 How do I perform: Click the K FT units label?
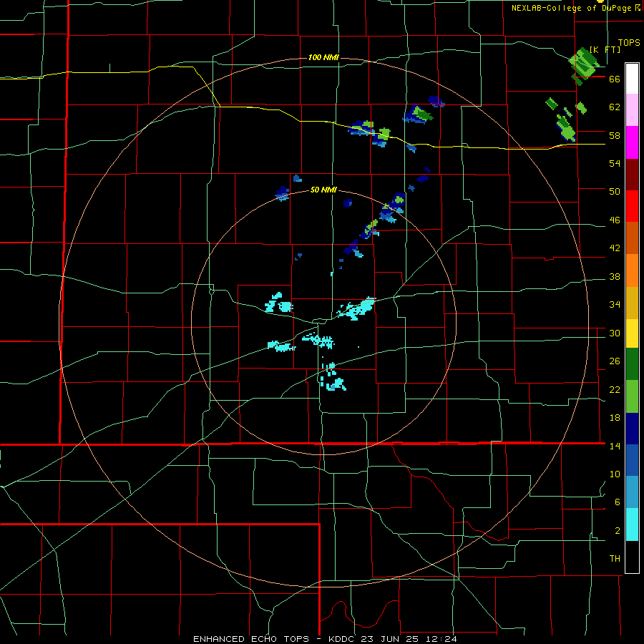(605, 49)
